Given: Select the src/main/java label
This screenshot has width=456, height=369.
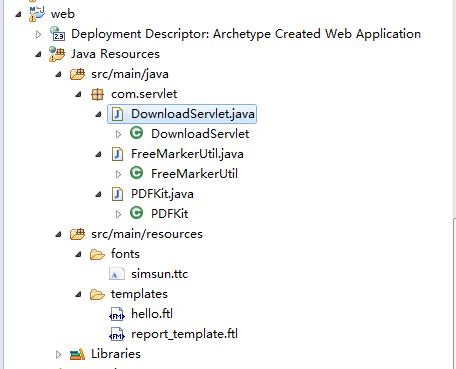Looking at the screenshot, I should tap(130, 74).
